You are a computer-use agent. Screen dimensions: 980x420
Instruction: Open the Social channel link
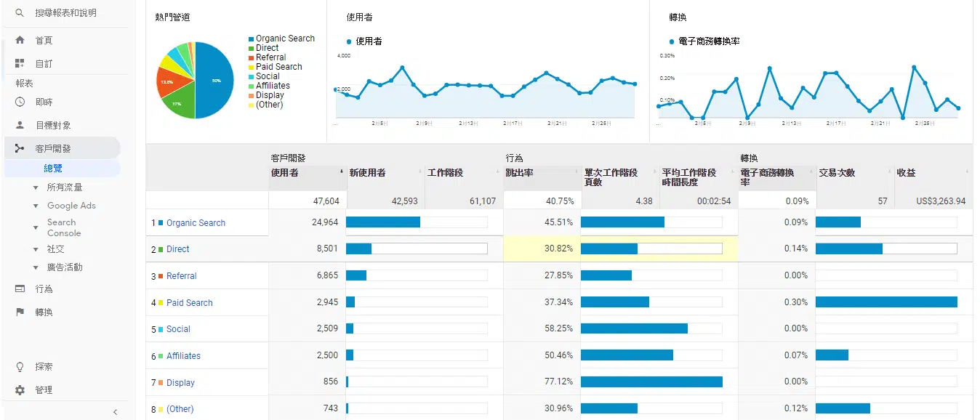pyautogui.click(x=178, y=329)
